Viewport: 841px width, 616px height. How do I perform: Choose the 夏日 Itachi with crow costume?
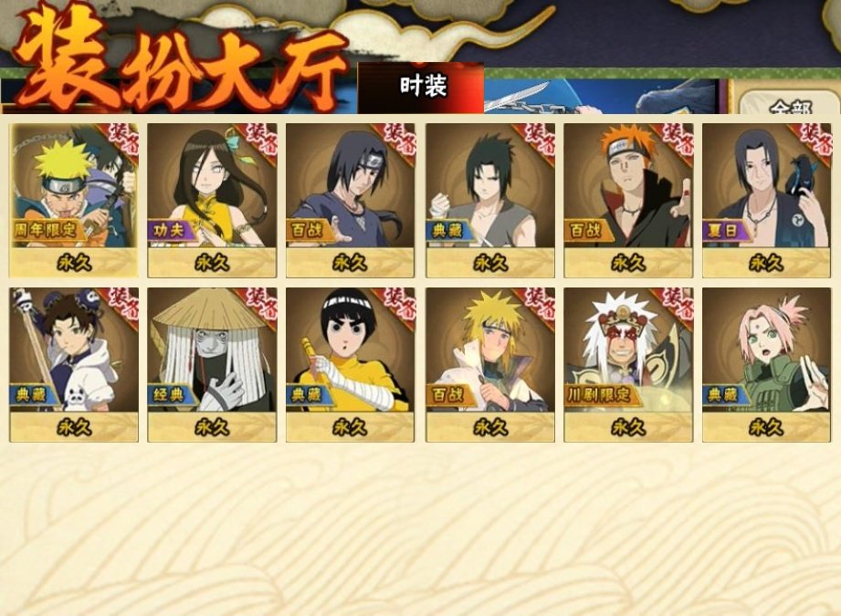tap(766, 200)
